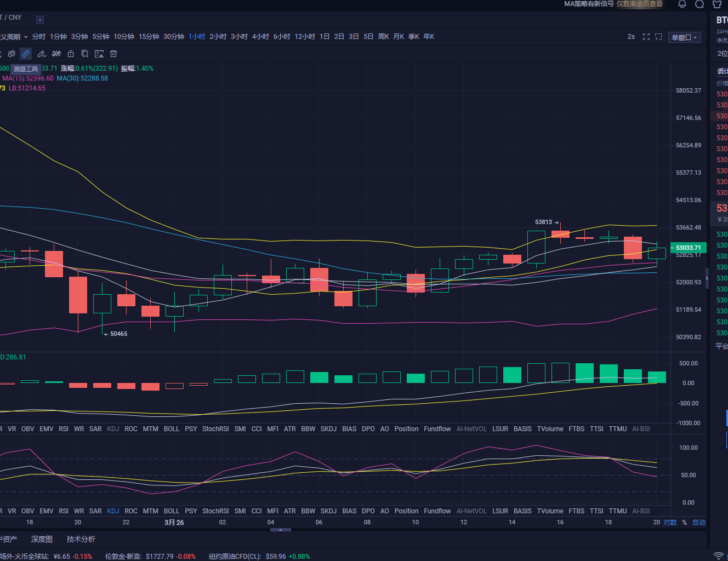Select the pencil drawing tool

(41, 54)
